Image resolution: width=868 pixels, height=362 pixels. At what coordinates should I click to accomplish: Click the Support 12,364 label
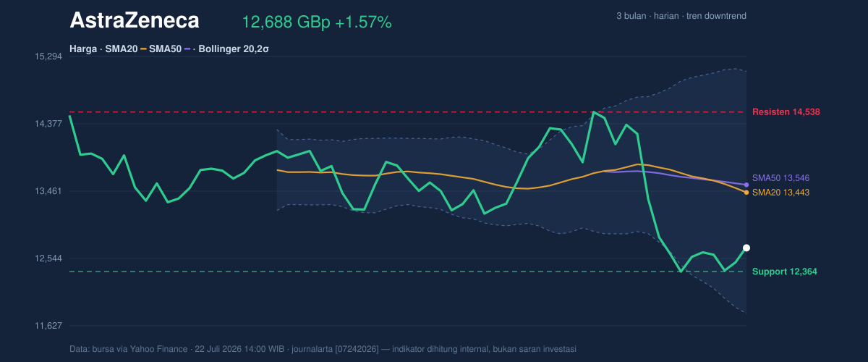(784, 271)
